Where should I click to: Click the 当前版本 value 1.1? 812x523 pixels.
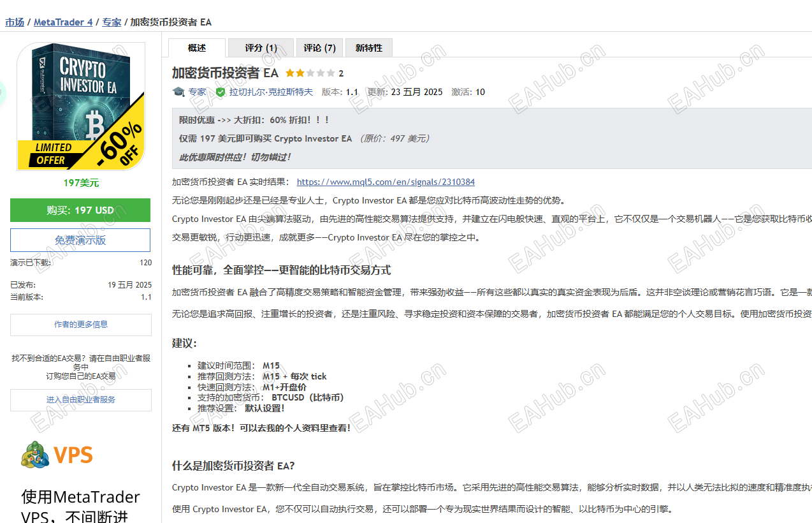coord(147,297)
